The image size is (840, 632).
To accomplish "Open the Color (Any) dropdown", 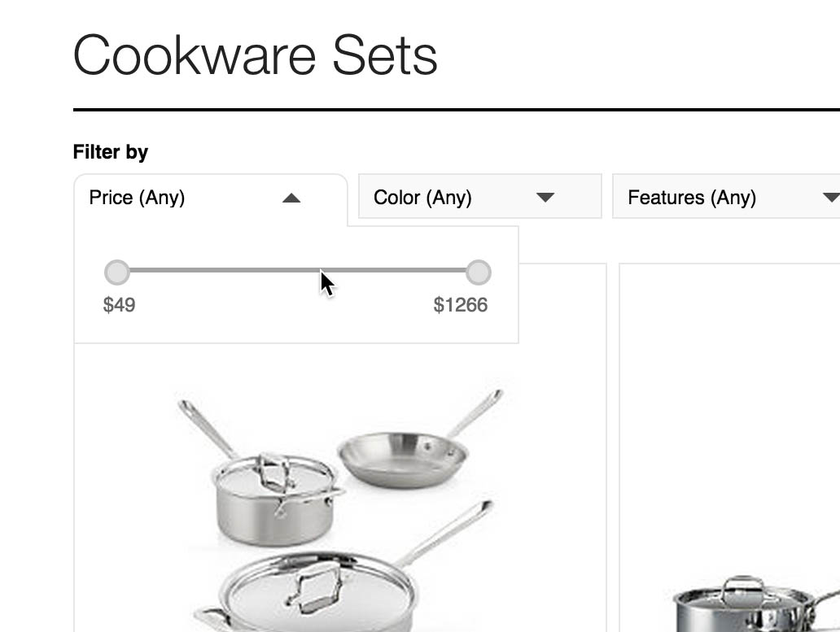I will tap(479, 197).
